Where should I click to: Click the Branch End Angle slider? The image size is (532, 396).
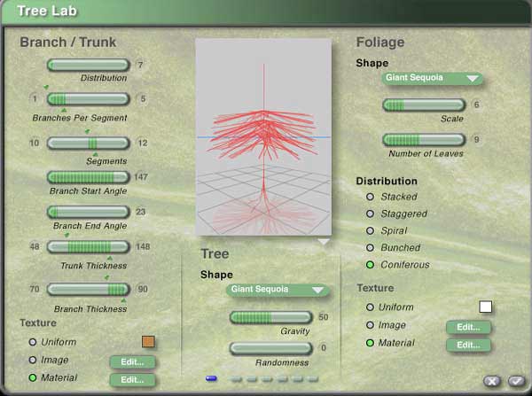click(88, 213)
